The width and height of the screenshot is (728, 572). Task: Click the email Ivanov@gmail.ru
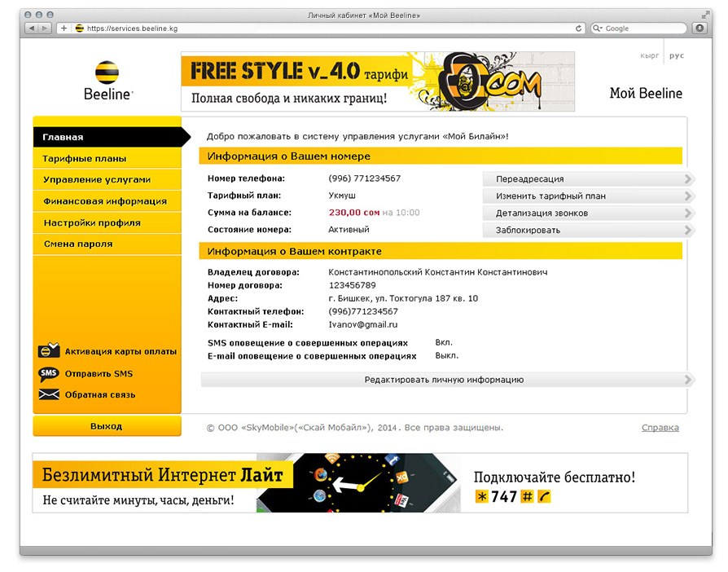click(363, 324)
